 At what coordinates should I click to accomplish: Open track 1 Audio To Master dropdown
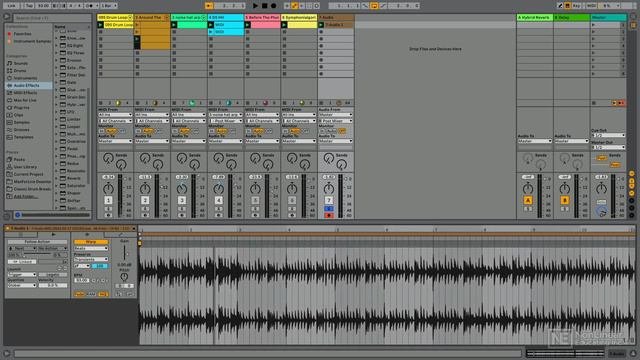[115, 141]
